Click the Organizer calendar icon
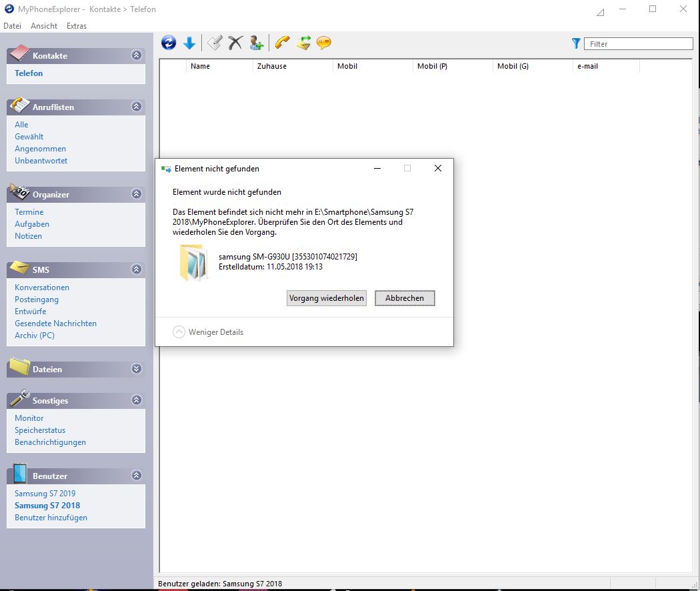Image resolution: width=700 pixels, height=591 pixels. pyautogui.click(x=19, y=191)
